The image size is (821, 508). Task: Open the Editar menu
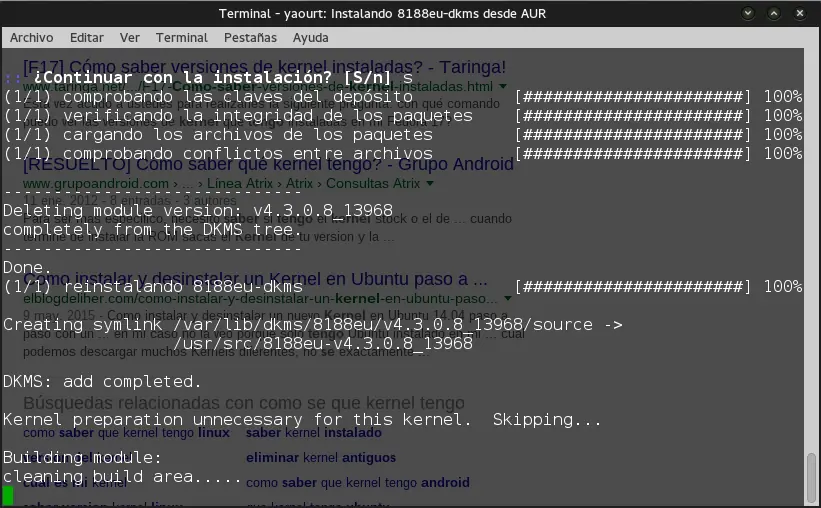coord(86,38)
